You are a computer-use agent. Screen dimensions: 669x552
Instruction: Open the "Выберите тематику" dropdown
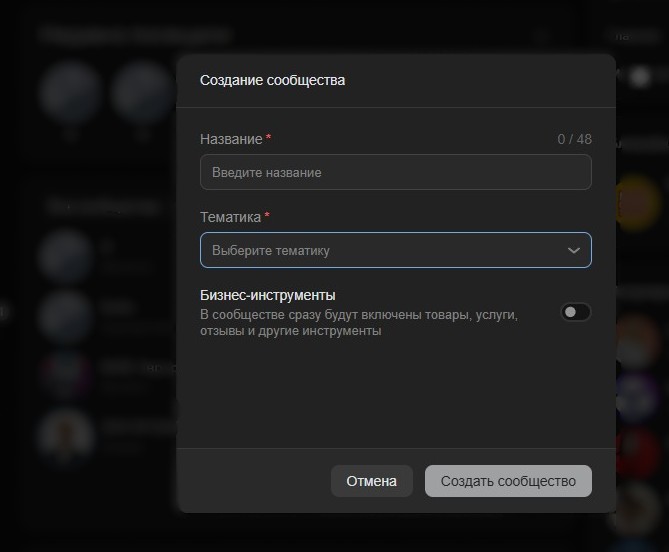[396, 250]
